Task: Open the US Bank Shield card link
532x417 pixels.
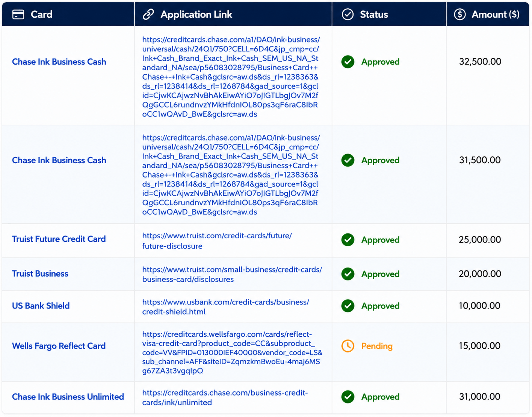Action: (x=41, y=306)
